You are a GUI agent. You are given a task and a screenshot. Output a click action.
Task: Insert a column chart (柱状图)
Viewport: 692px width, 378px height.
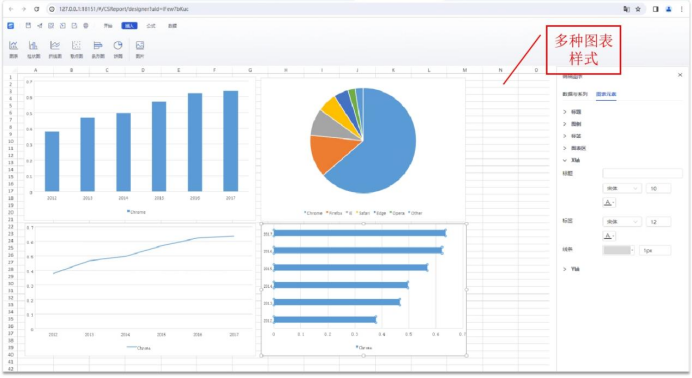33,49
